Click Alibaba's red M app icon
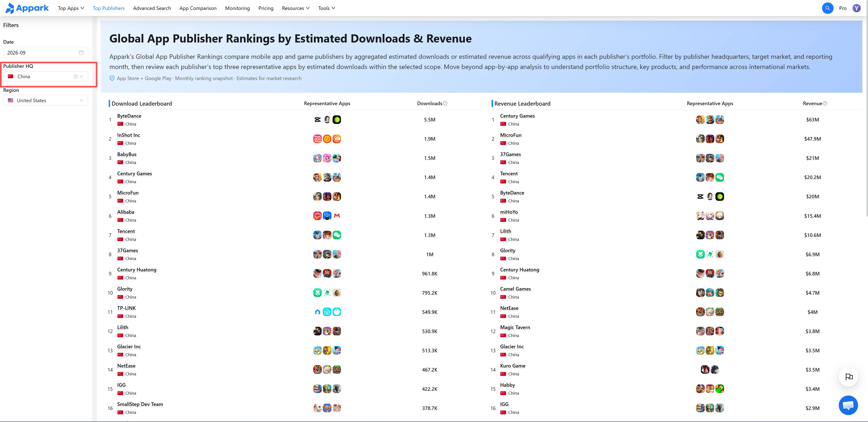 pyautogui.click(x=337, y=216)
